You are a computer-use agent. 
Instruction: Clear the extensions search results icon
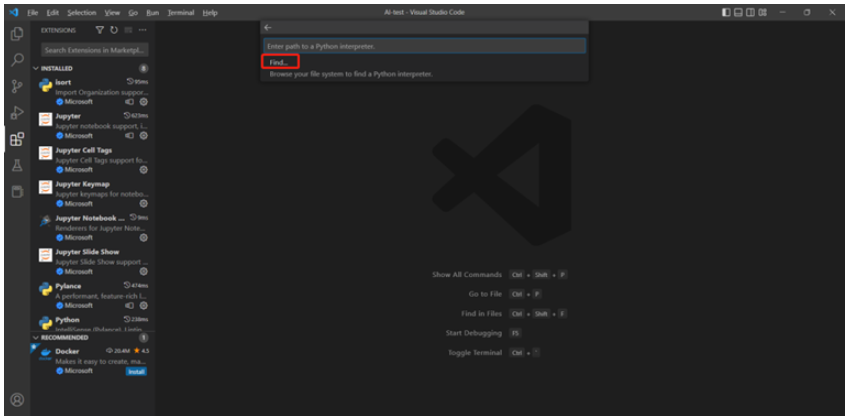[x=128, y=30]
